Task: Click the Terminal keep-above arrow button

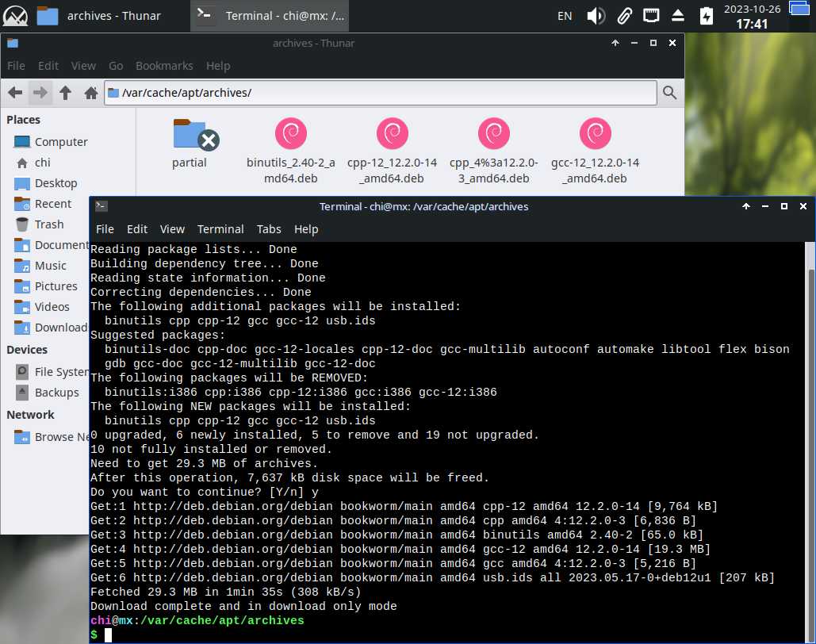Action: click(x=745, y=206)
